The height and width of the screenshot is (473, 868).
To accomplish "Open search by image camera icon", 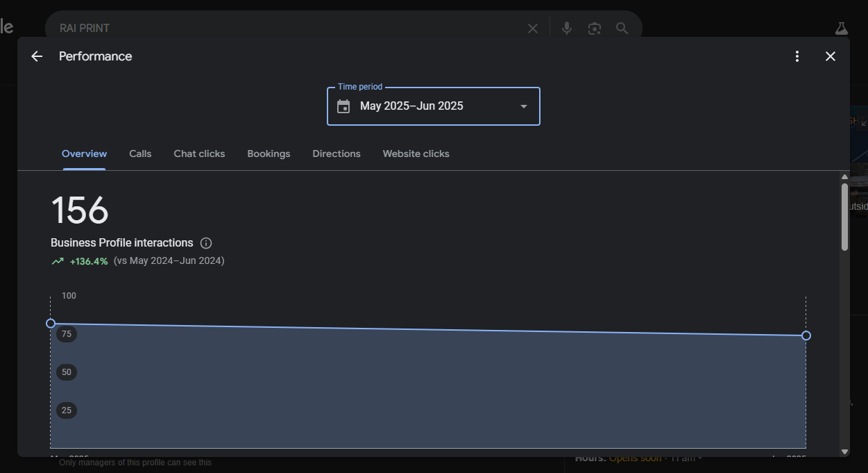I will pos(594,28).
